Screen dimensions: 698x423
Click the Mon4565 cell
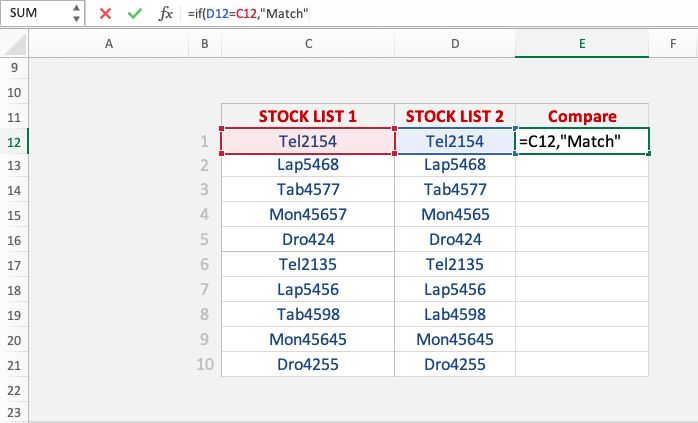point(455,215)
